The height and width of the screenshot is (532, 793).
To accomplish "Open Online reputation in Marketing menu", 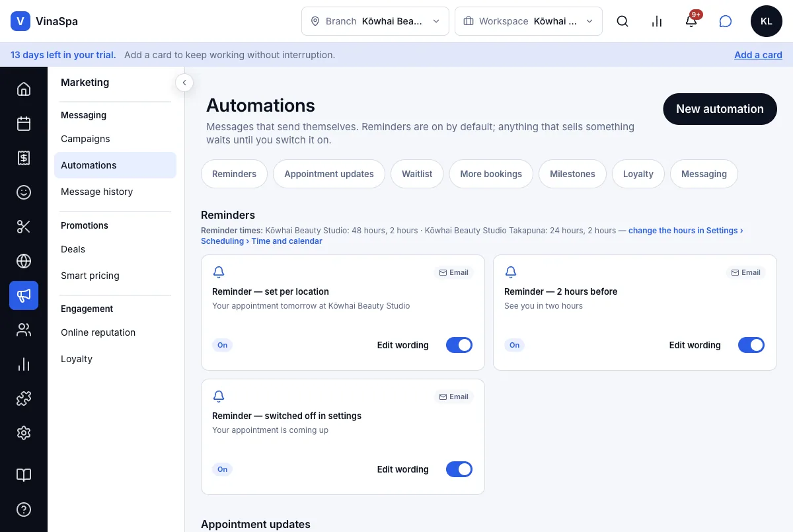I will pyautogui.click(x=115, y=332).
